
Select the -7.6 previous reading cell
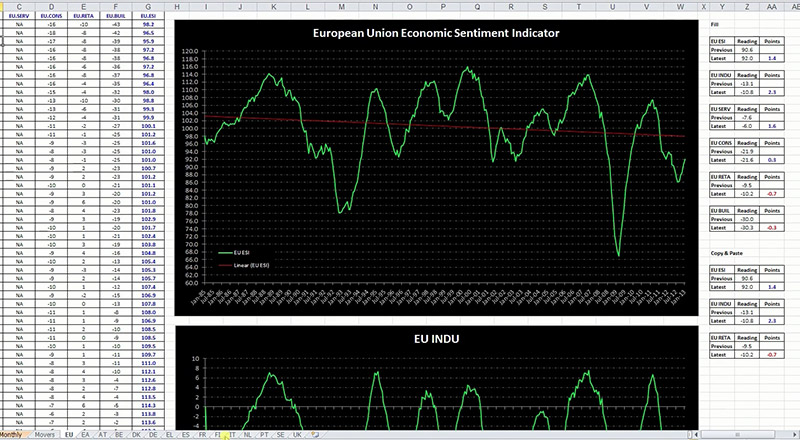[x=747, y=117]
